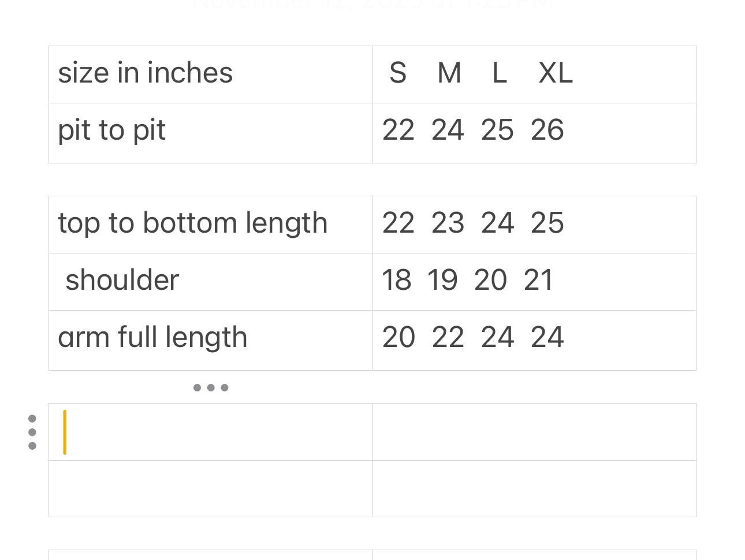Screen dimensions: 745x560
Task: Click the 'S M L XL' header cell
Action: [534, 74]
